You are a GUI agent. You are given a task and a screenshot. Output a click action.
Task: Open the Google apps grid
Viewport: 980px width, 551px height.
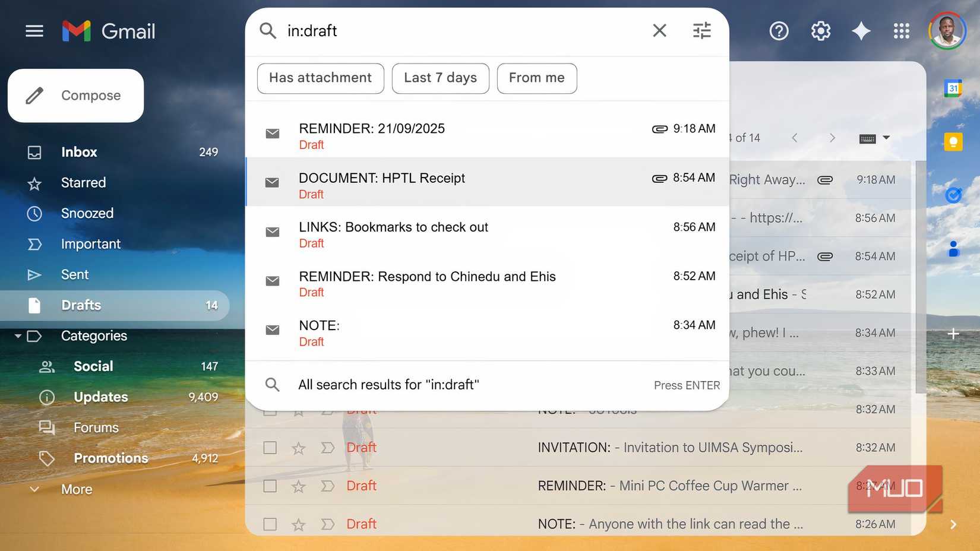pos(901,31)
